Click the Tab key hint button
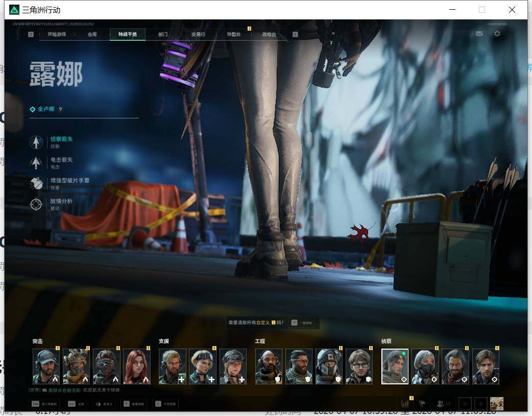The image size is (532, 416). click(44, 404)
